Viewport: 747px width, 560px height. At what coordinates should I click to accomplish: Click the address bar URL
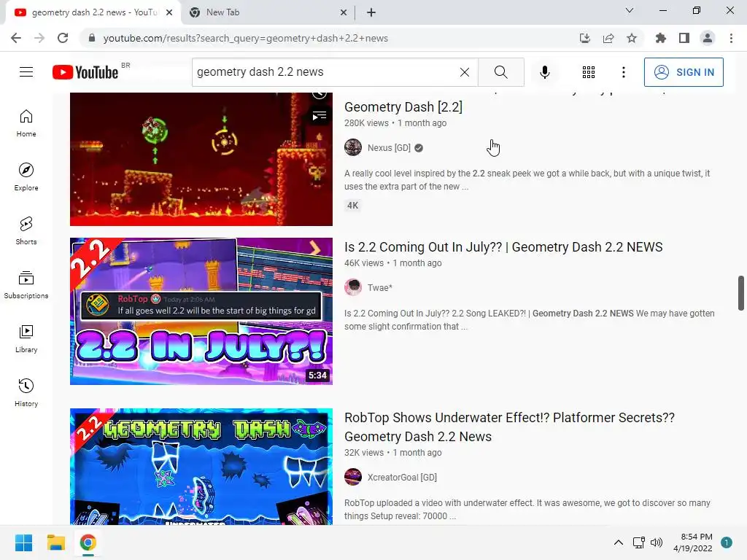[245, 38]
